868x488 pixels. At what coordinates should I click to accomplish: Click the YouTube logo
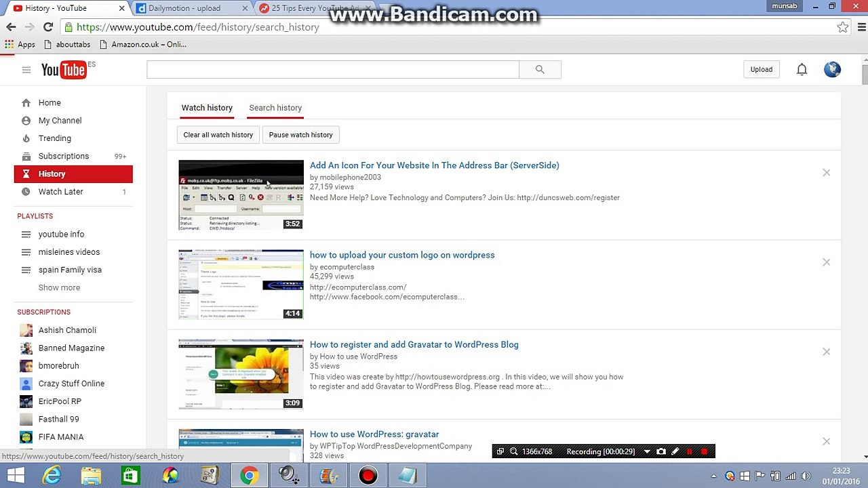point(64,70)
